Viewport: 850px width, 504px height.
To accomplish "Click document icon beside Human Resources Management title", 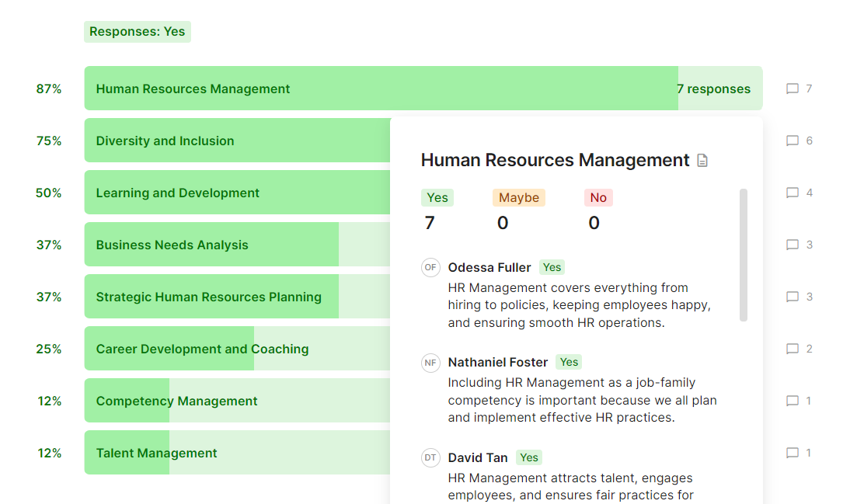I will coord(702,161).
